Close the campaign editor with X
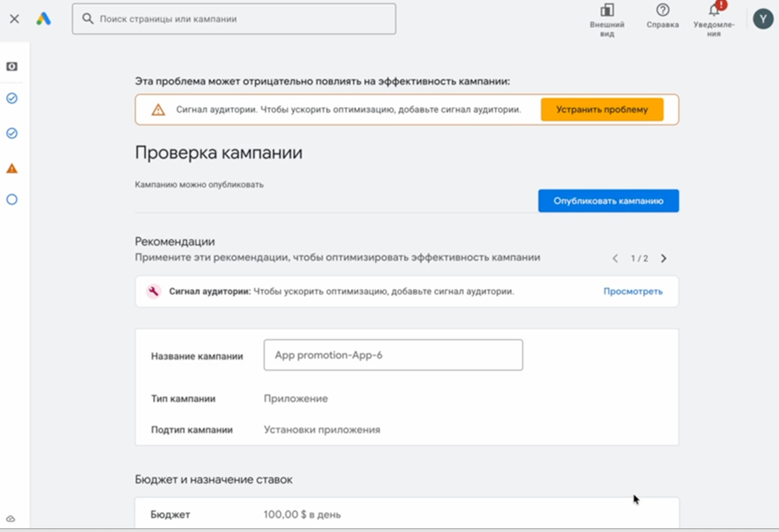The width and height of the screenshot is (779, 532). pyautogui.click(x=14, y=19)
